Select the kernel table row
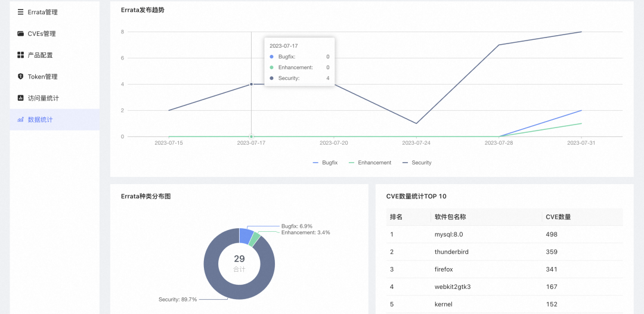 (x=504, y=304)
